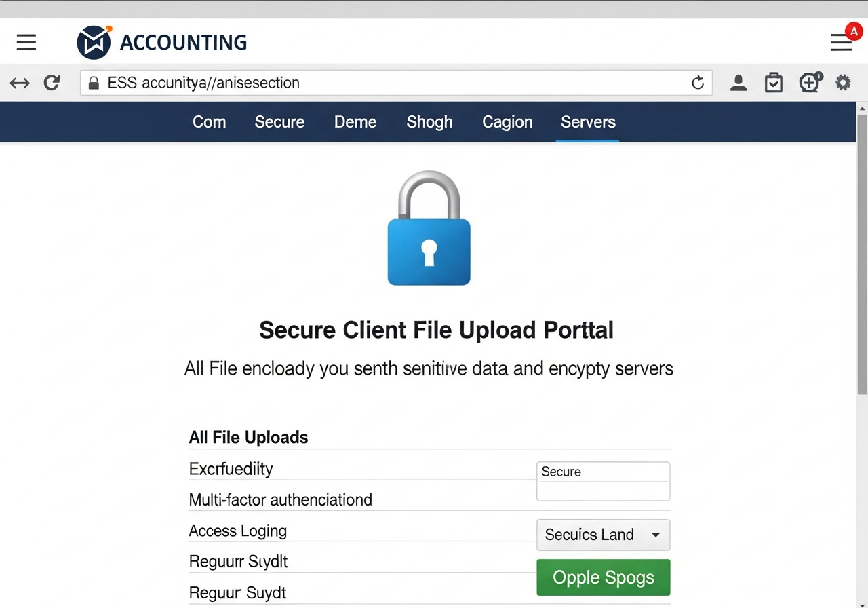Click the back-forward navigation arrows
868x608 pixels.
[20, 82]
